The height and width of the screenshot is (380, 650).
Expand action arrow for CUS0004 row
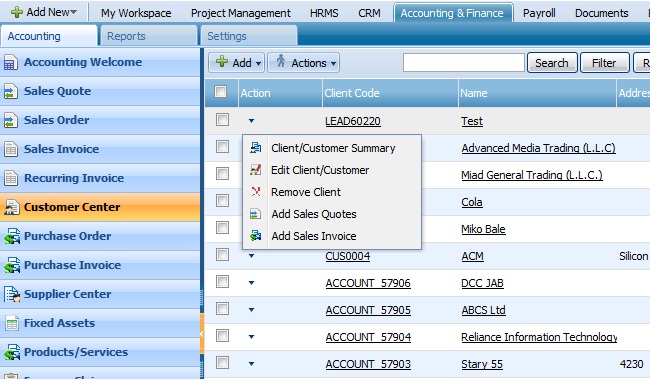coord(251,256)
